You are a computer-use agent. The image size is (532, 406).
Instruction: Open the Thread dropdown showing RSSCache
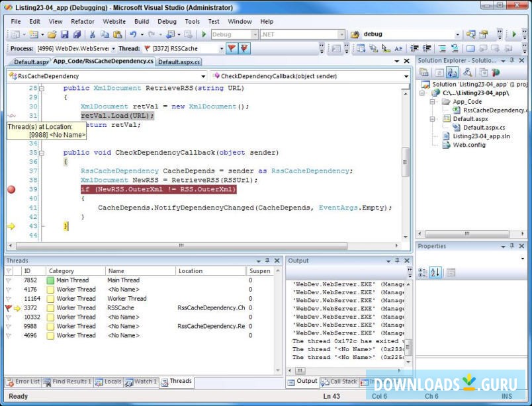click(221, 49)
